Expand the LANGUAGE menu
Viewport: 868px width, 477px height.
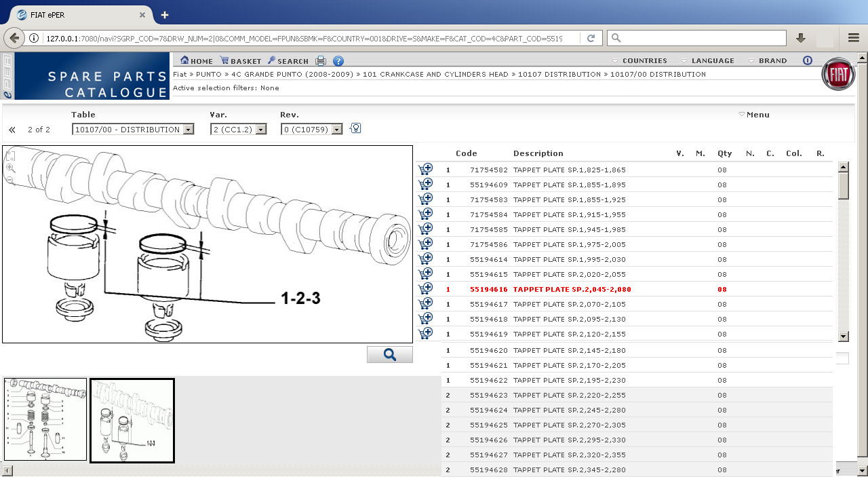click(x=707, y=61)
